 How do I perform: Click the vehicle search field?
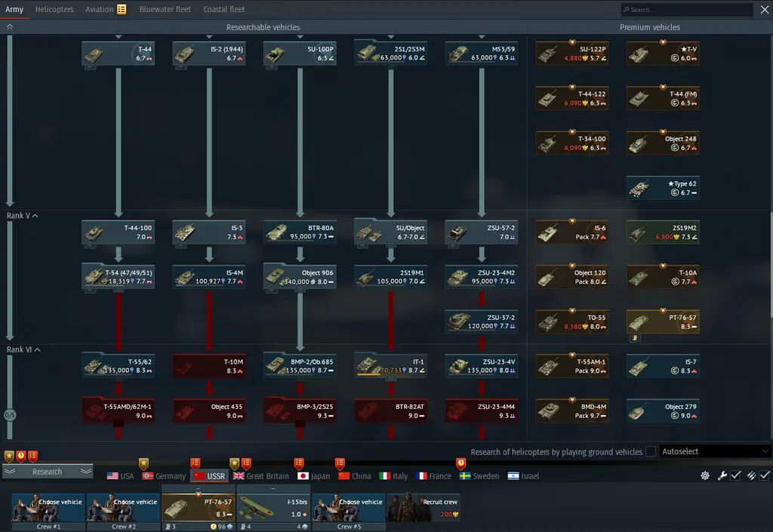pos(687,10)
